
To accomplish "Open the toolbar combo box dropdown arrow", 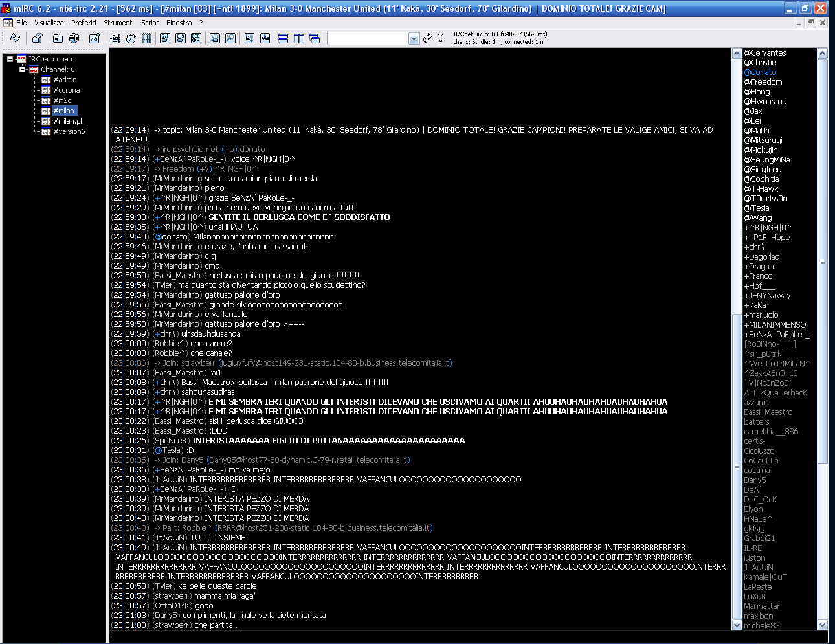I will click(414, 39).
